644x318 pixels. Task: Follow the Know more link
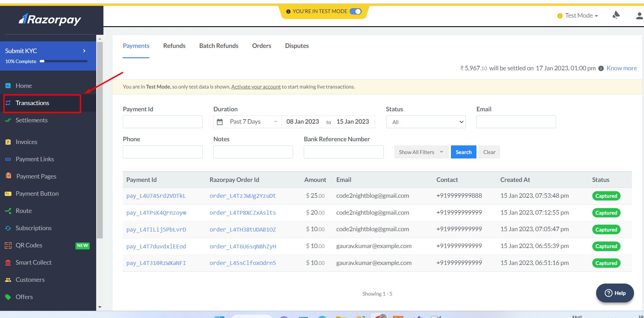click(x=622, y=68)
